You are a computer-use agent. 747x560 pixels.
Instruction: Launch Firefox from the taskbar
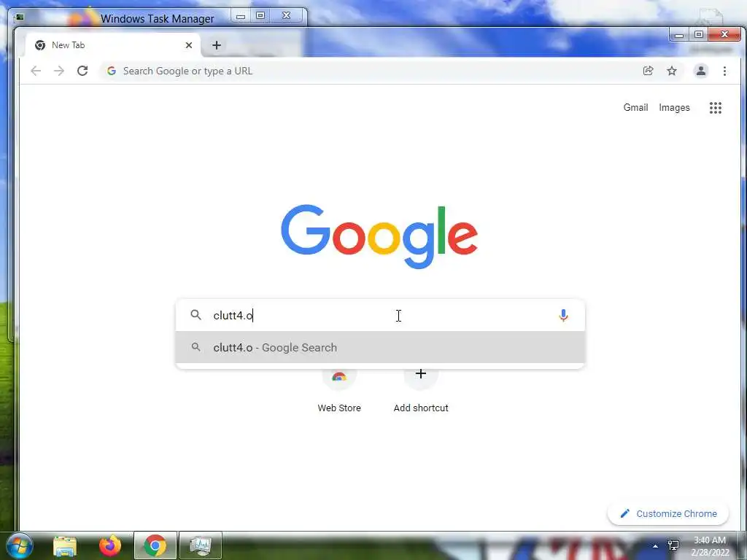(110, 545)
